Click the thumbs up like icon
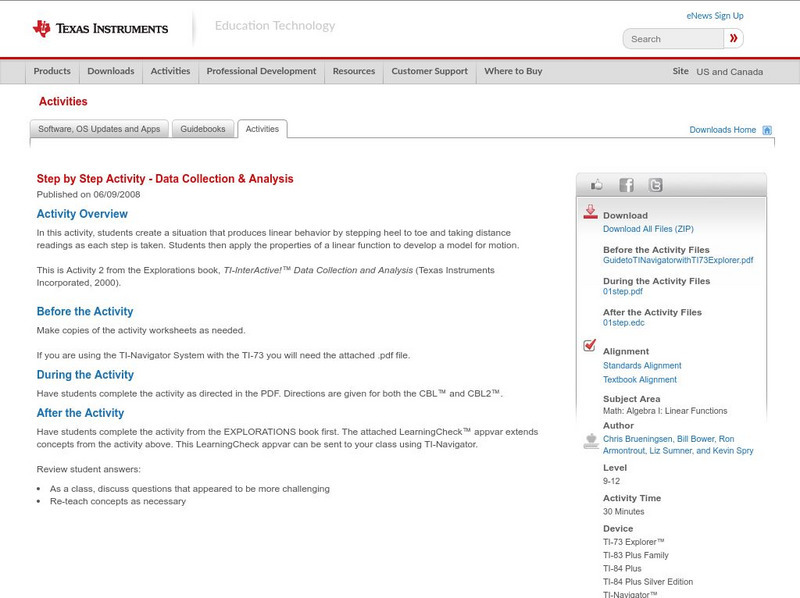This screenshot has width=800, height=598. [x=596, y=185]
